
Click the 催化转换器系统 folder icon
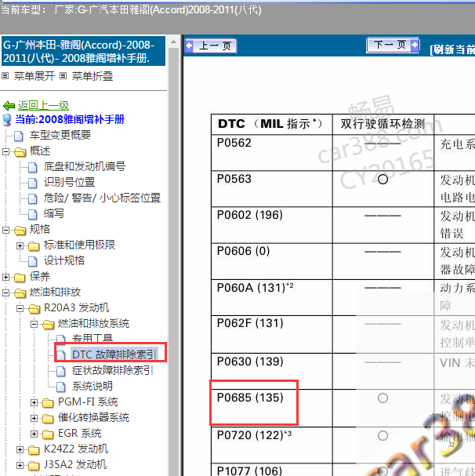pyautogui.click(x=48, y=419)
